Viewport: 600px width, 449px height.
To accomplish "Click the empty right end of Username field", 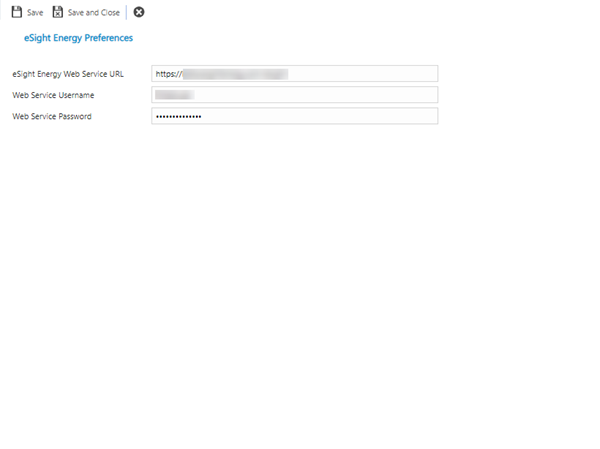I will (400, 95).
